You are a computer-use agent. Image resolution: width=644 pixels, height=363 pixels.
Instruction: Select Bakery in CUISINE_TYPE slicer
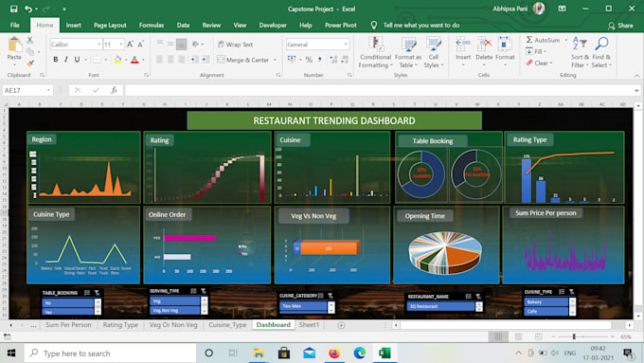[546, 301]
